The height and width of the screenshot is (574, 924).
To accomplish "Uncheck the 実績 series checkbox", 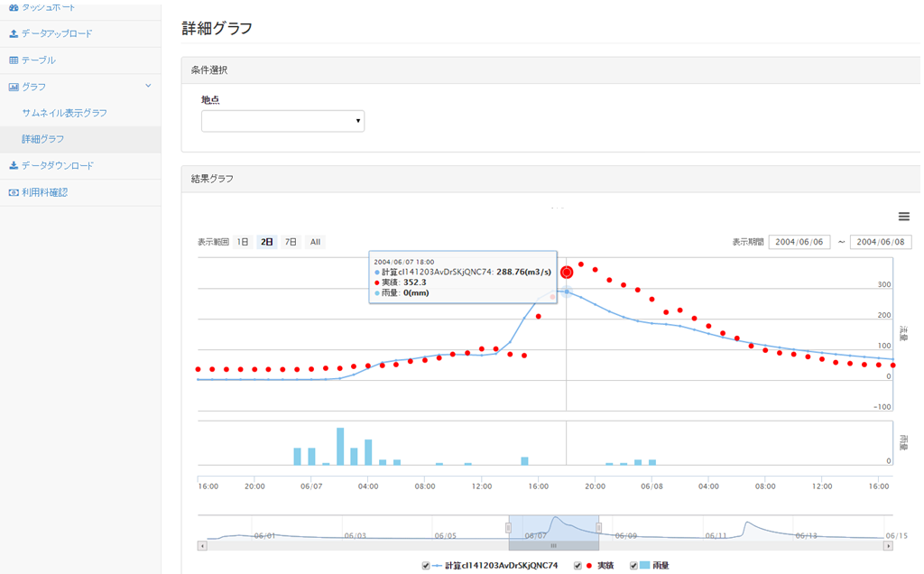I will pyautogui.click(x=577, y=566).
